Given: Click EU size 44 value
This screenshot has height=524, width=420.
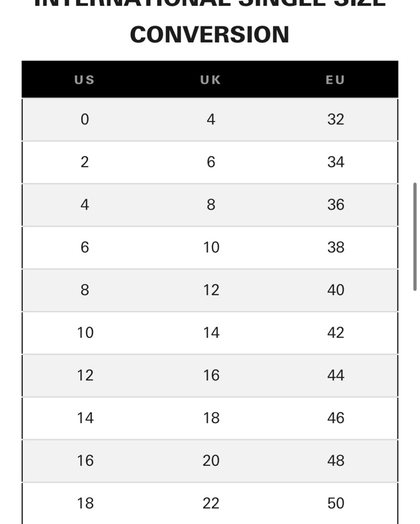Looking at the screenshot, I should click(x=336, y=375).
